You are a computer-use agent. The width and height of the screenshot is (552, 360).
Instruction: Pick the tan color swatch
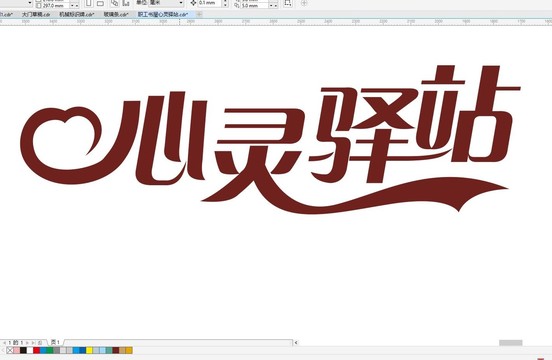coord(122,350)
